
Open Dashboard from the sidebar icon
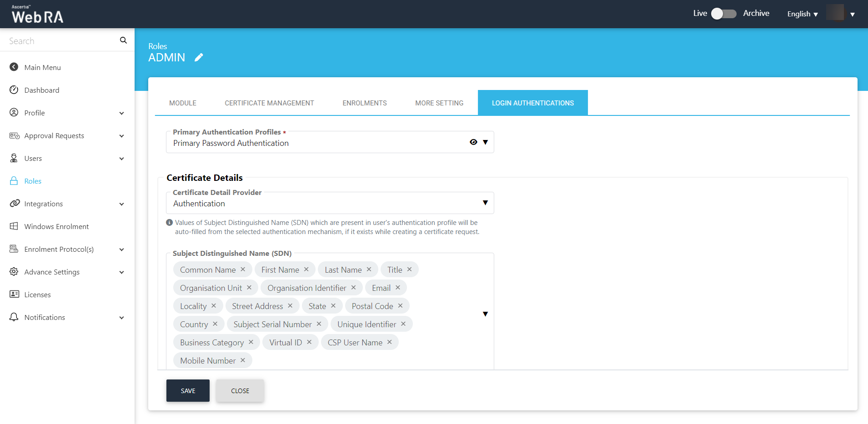point(14,90)
